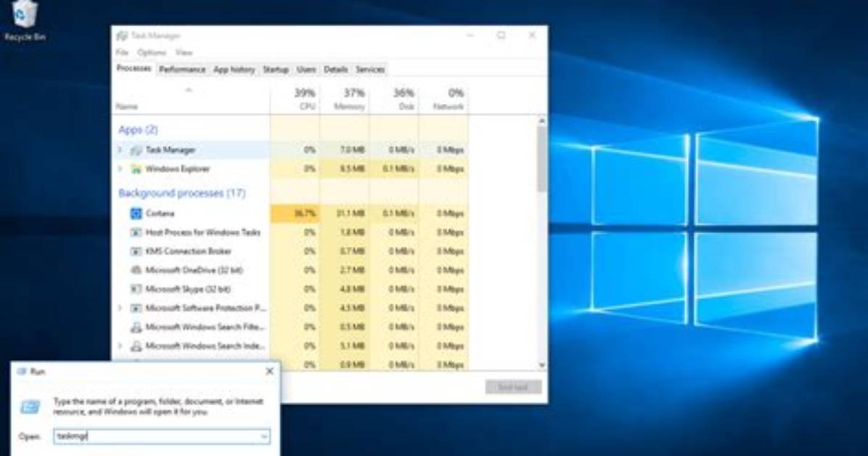This screenshot has width=868, height=456.
Task: Click the Run dialog title icon
Action: click(22, 372)
